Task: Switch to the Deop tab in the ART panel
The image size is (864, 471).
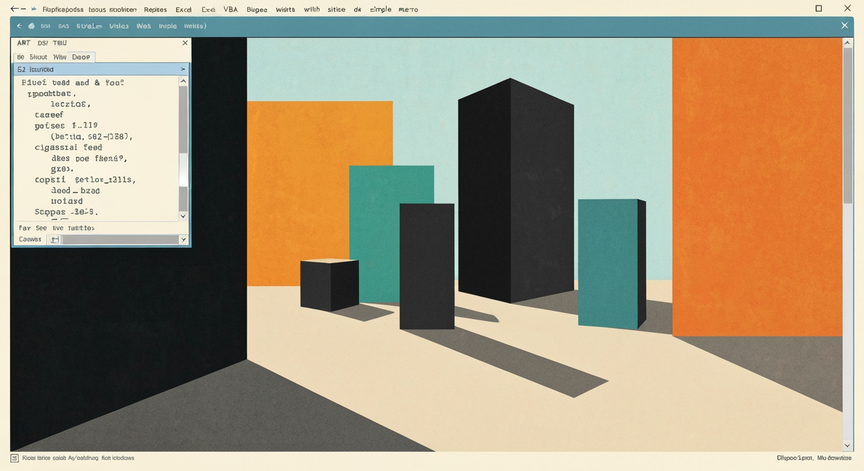Action: (x=81, y=57)
